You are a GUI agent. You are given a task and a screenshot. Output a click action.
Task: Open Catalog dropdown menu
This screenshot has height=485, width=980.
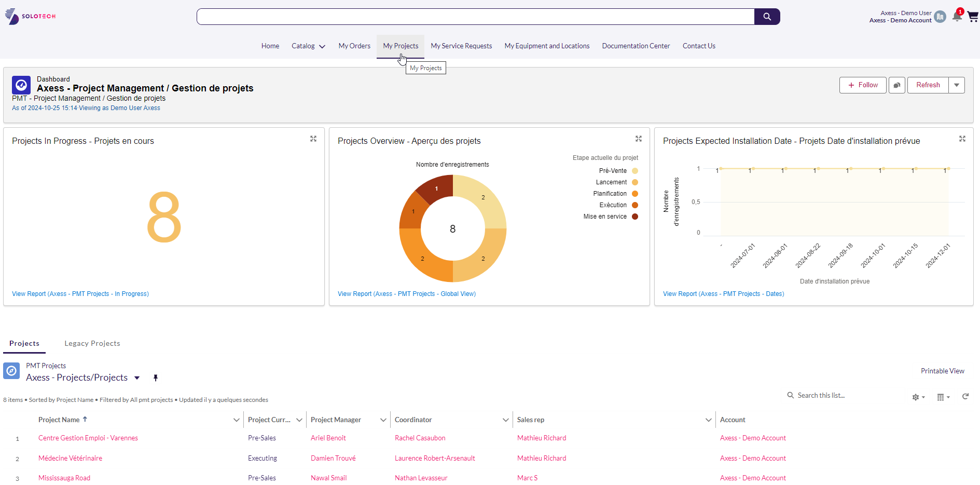(x=308, y=46)
